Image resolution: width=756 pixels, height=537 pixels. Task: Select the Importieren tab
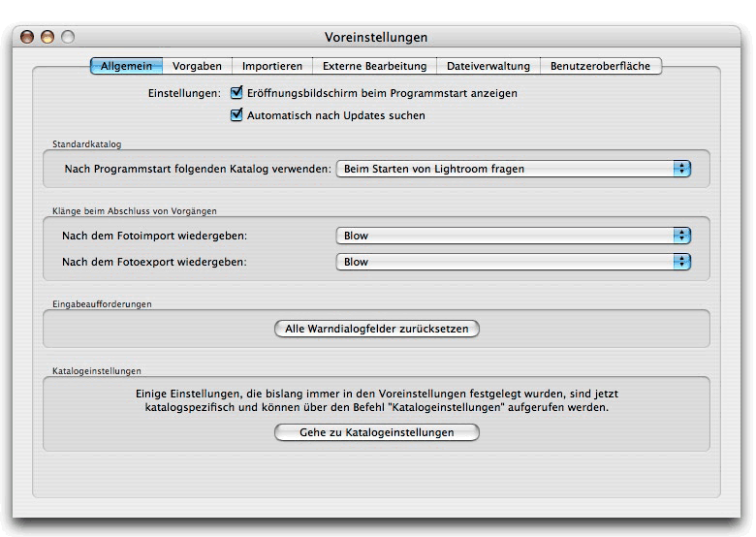tap(271, 66)
